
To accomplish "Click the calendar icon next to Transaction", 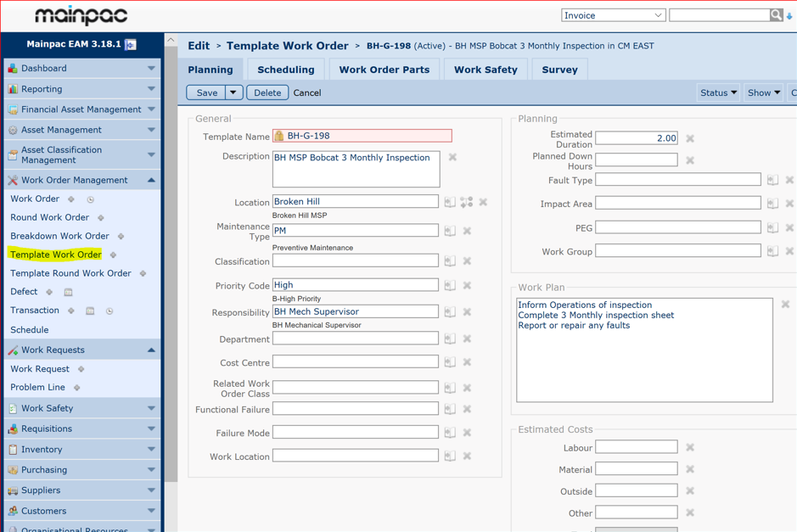I will click(90, 310).
